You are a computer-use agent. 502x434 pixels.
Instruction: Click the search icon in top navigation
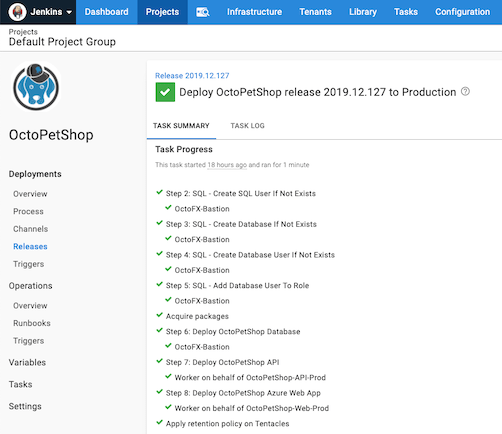tap(203, 12)
